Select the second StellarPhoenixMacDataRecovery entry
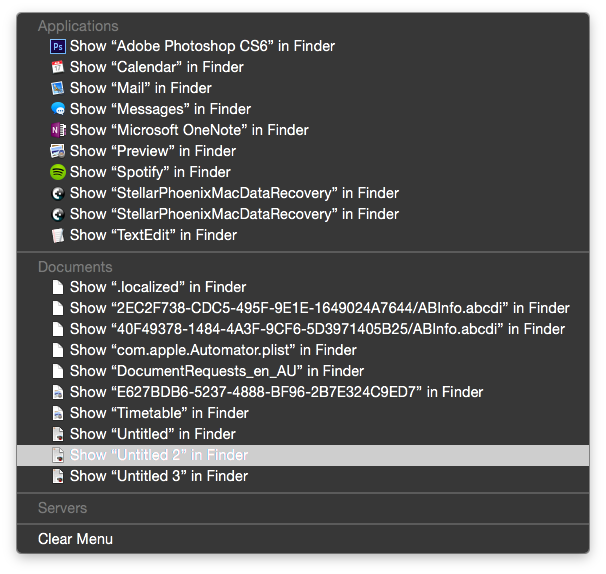606x574 pixels. coord(303,214)
